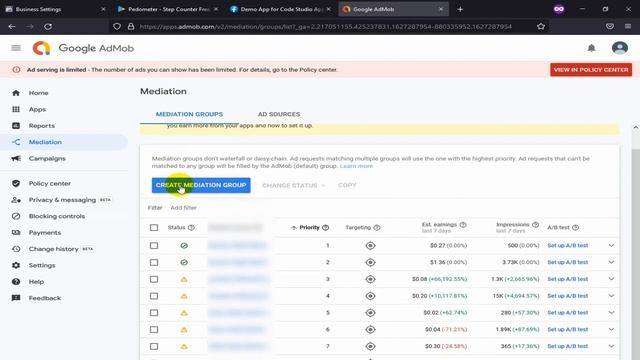Click View in Policy Center button

[591, 70]
